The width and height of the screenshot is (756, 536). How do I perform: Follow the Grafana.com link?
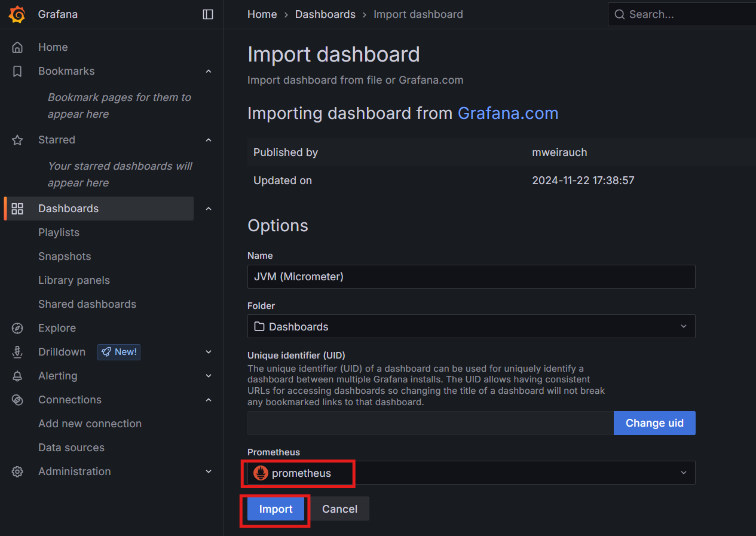point(508,114)
